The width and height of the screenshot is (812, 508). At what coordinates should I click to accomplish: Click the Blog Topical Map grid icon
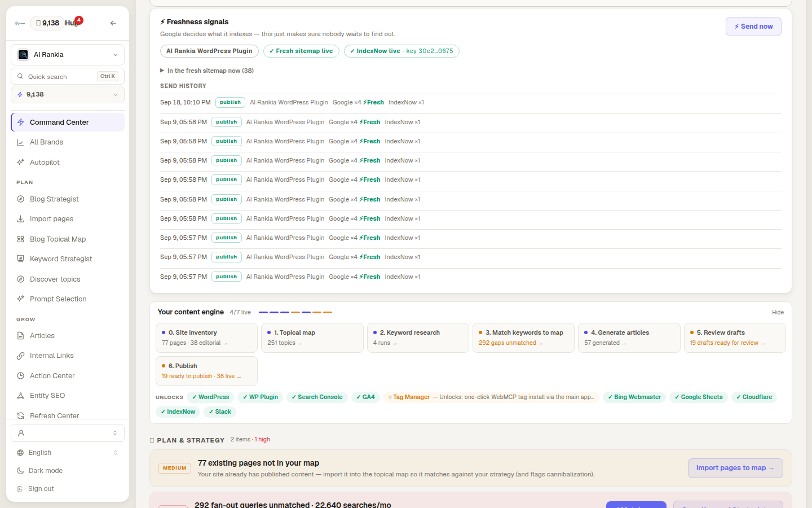point(20,239)
